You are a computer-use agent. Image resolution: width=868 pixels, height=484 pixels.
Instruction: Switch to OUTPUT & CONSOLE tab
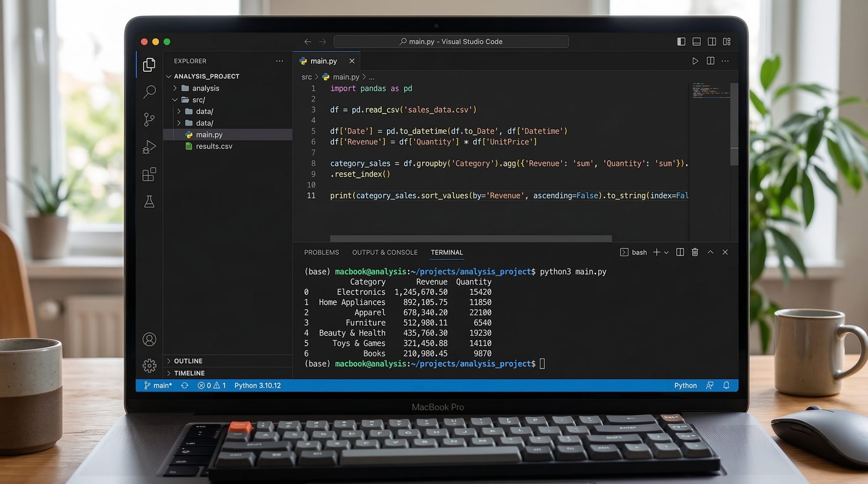pos(385,252)
